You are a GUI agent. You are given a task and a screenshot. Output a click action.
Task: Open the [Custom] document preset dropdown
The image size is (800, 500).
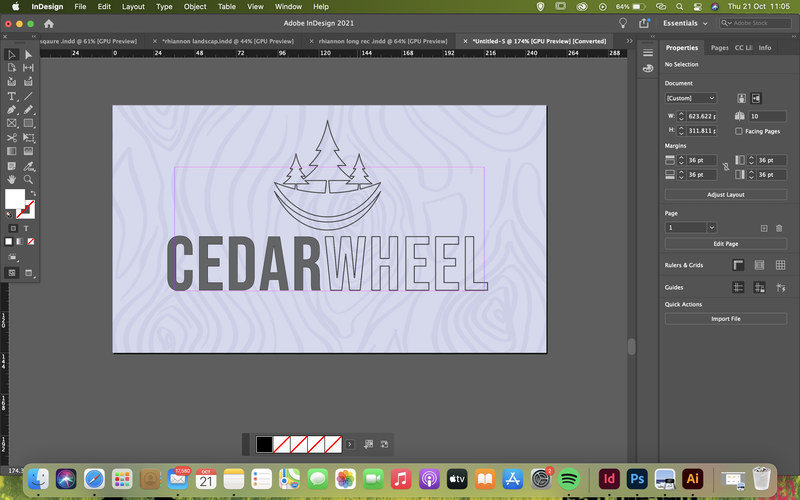click(691, 98)
